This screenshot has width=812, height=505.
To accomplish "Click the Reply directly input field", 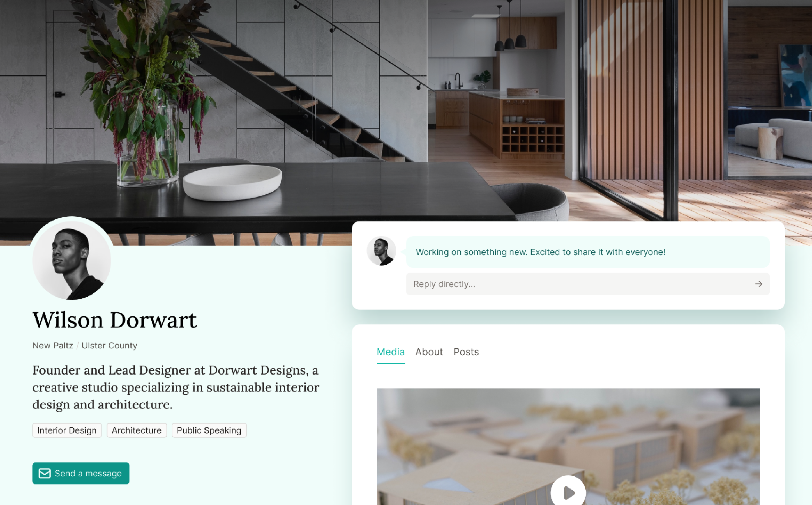I will (585, 284).
